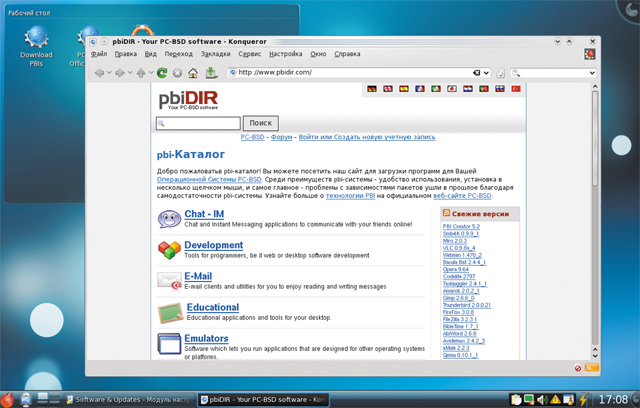Open the Сервис menu
640x408 pixels.
(250, 54)
